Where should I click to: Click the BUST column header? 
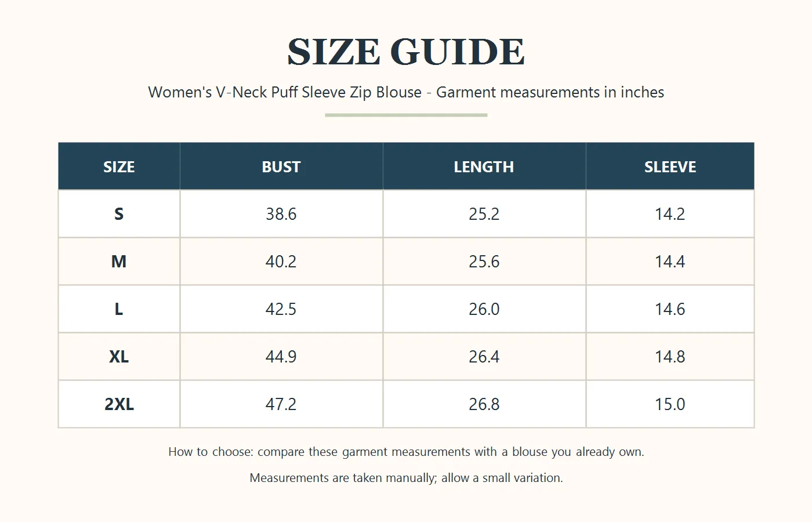click(281, 166)
